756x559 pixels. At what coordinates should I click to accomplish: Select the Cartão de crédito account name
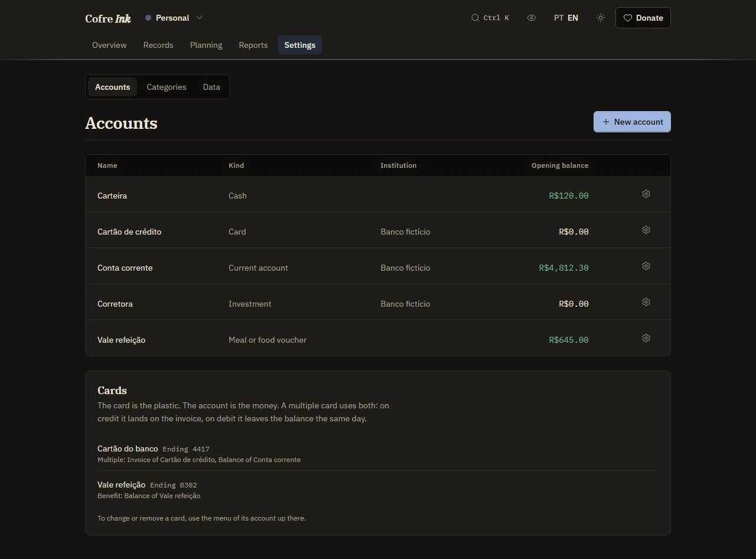(129, 232)
